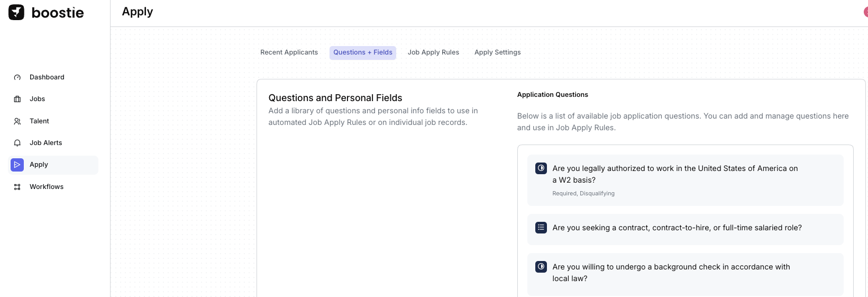Click the Workflows nodes icon
The height and width of the screenshot is (297, 868).
pyautogui.click(x=17, y=187)
